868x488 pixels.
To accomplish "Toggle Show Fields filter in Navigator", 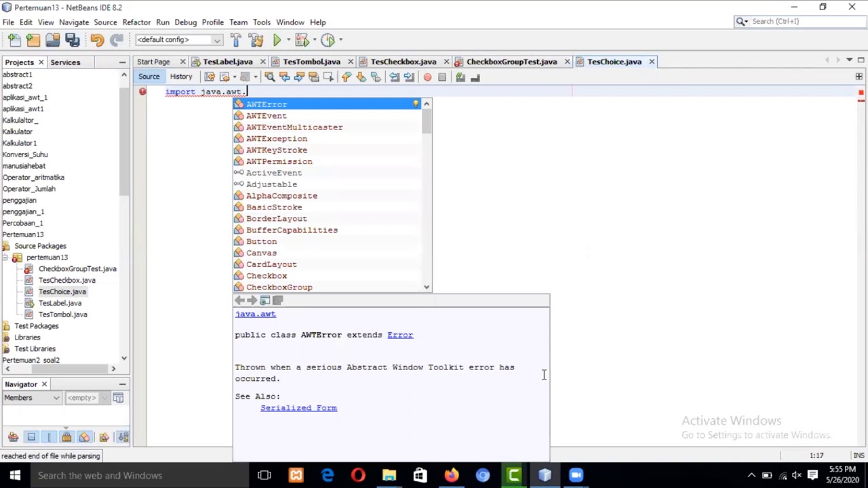I will (31, 437).
